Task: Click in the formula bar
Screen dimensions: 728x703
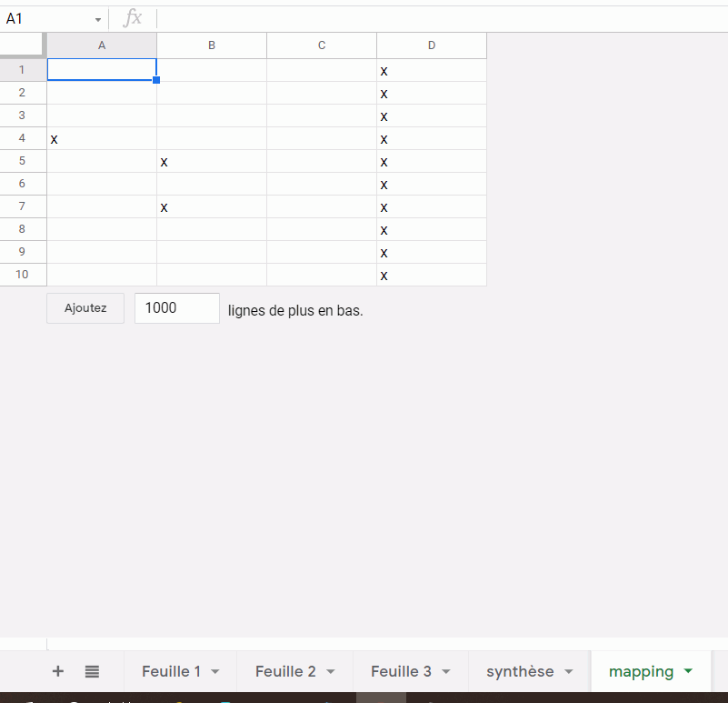Action: click(436, 18)
